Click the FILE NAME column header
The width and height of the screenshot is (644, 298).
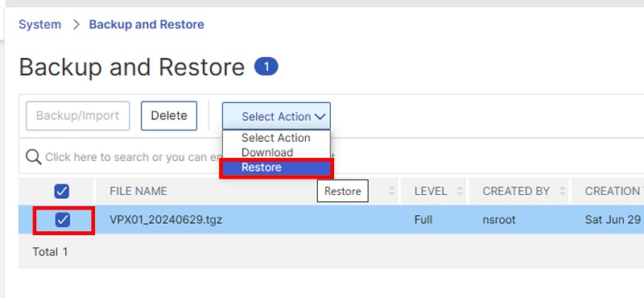point(138,191)
